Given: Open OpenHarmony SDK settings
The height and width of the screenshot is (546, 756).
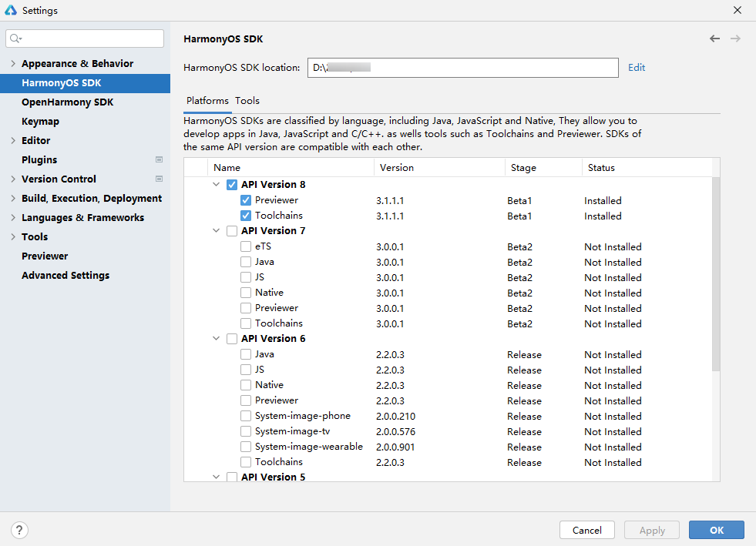Looking at the screenshot, I should 68,102.
